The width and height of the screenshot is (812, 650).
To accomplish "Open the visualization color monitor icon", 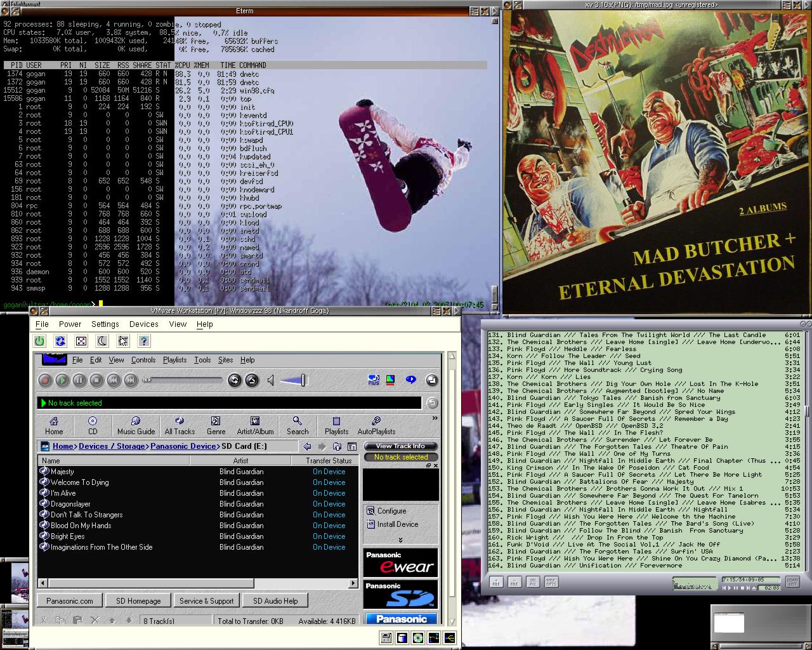I will [x=391, y=380].
